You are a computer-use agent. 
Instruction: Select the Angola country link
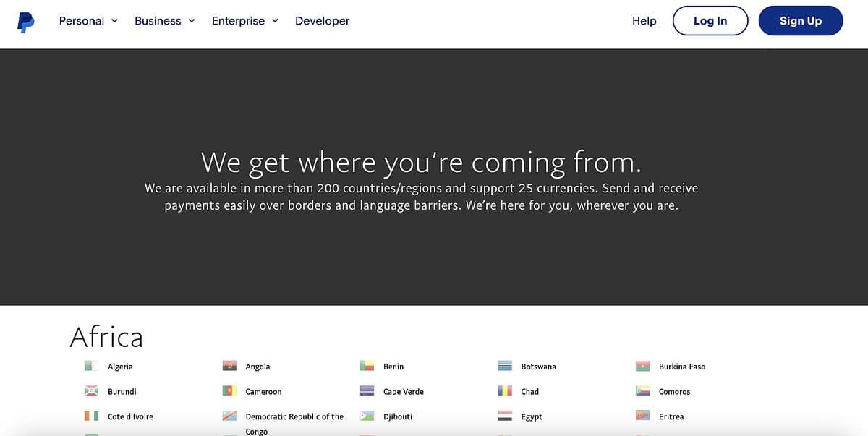[x=258, y=367]
